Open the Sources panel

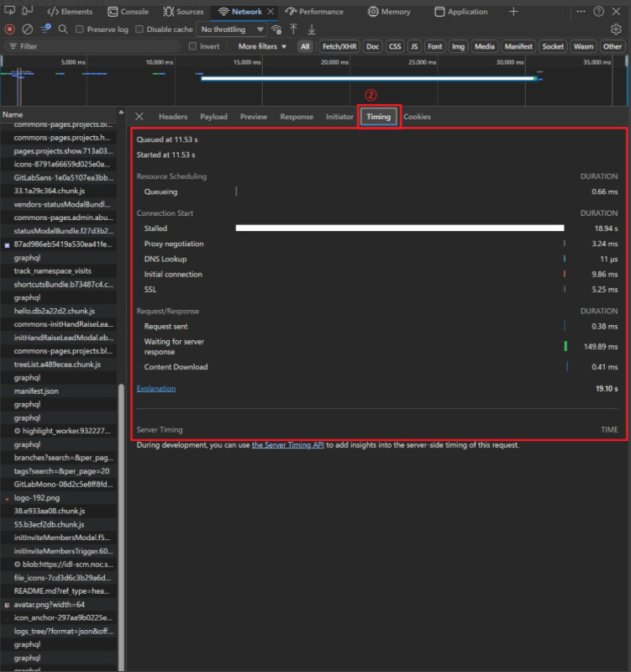pos(183,12)
